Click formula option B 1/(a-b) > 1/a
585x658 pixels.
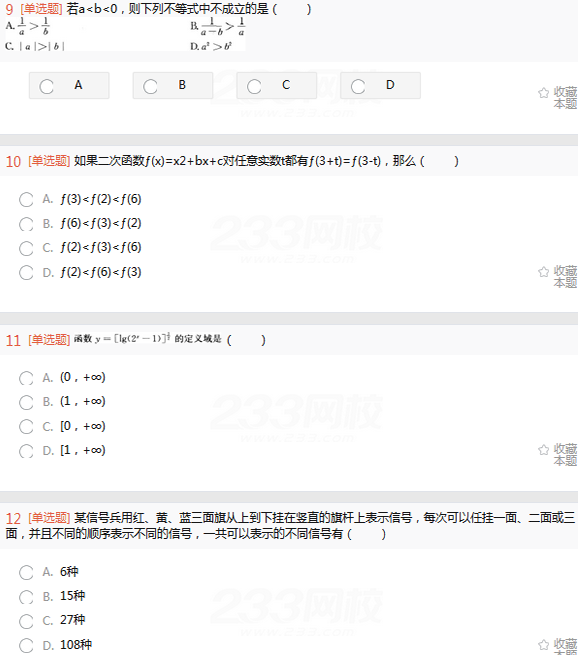point(218,26)
